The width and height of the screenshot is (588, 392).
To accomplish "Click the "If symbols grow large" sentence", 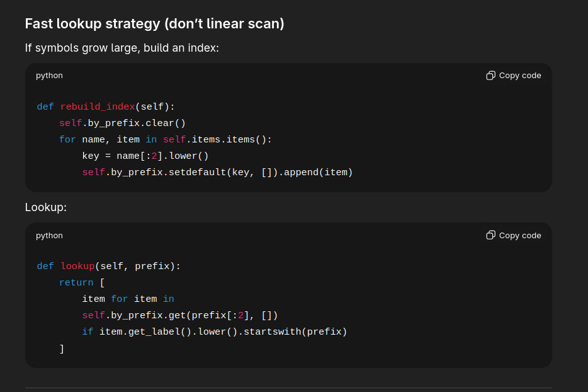I will [x=122, y=48].
